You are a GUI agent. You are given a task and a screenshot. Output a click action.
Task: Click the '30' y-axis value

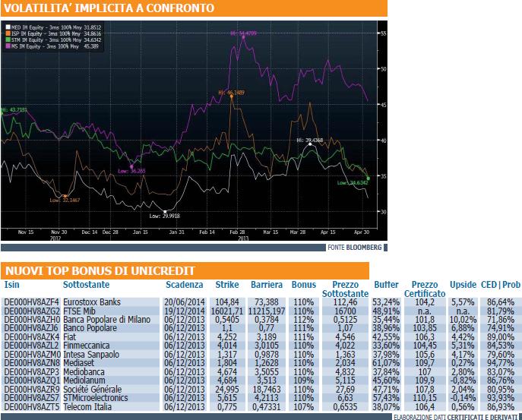click(383, 212)
